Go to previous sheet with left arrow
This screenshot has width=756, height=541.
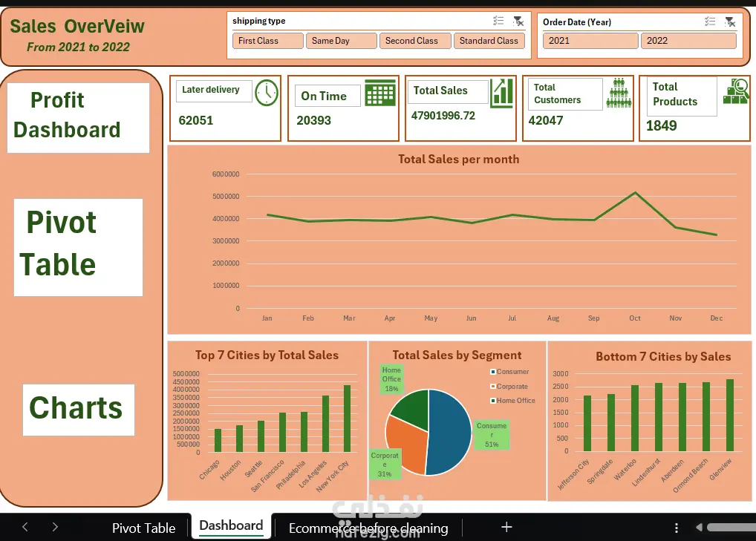25,527
